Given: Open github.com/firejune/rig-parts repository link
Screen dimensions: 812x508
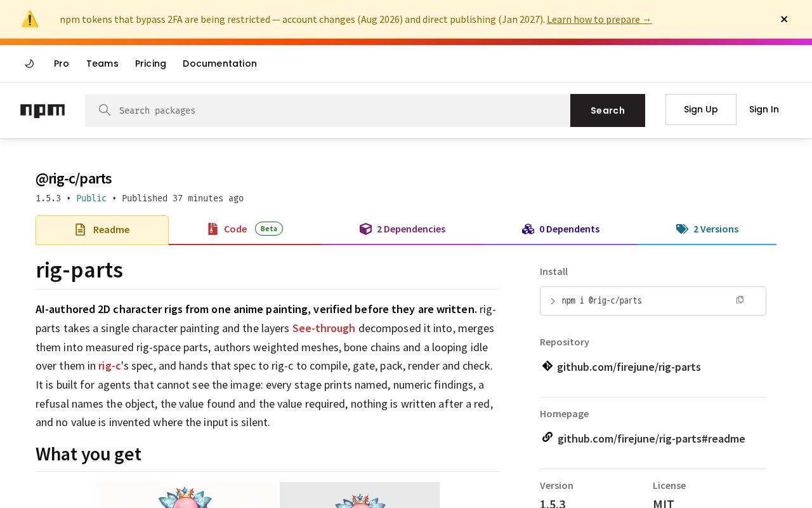Looking at the screenshot, I should (x=629, y=367).
